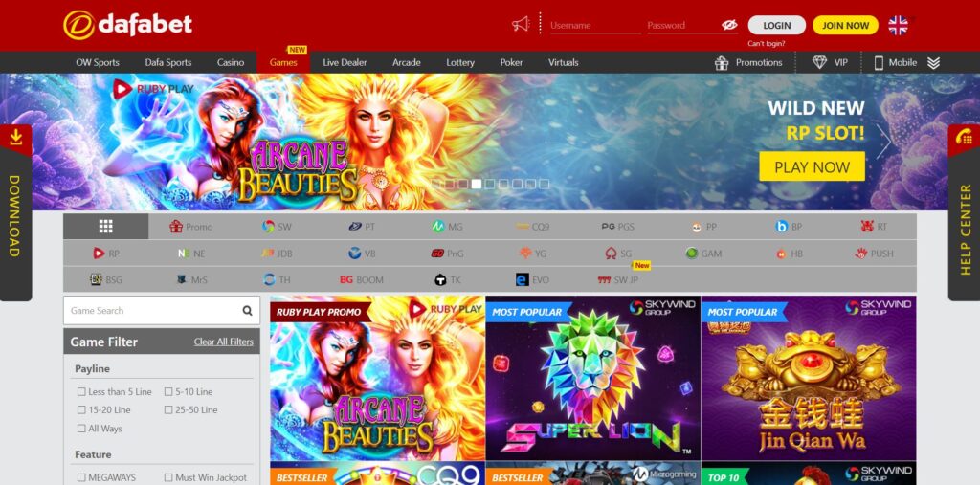Select the BSG provider filter
Viewport: 980px width, 485px height.
coord(105,280)
